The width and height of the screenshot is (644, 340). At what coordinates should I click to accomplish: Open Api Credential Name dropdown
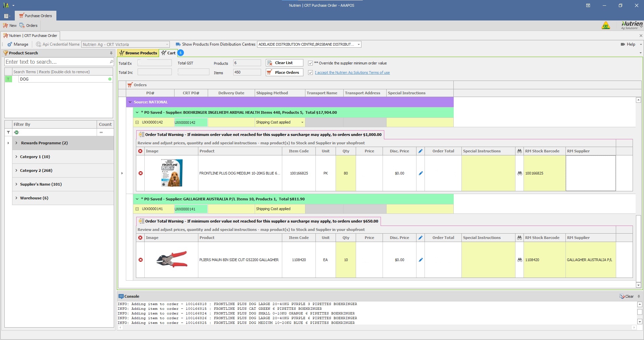167,44
